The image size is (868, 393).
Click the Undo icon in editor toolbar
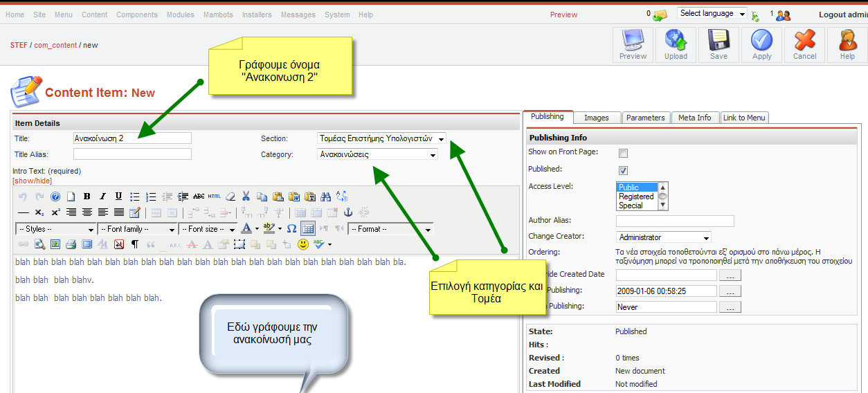click(x=22, y=196)
